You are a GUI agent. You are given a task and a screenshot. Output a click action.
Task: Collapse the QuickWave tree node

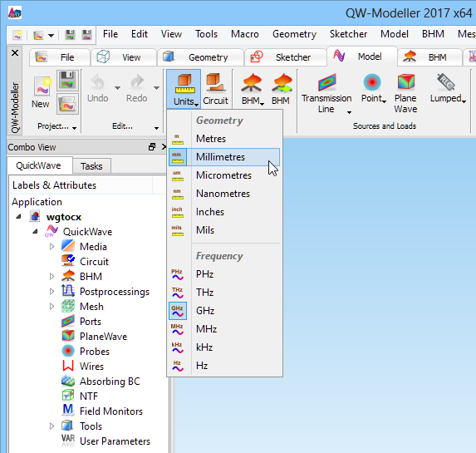click(x=35, y=232)
